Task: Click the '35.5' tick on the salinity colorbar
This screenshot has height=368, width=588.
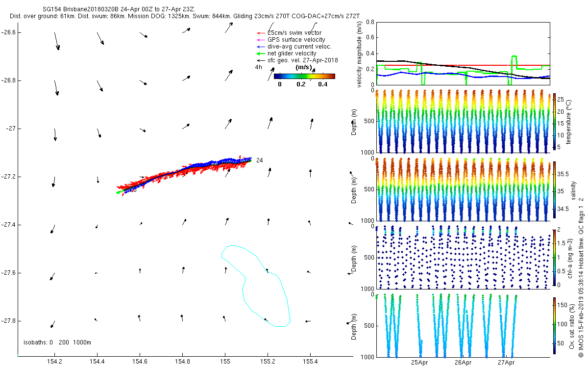Action: [563, 174]
